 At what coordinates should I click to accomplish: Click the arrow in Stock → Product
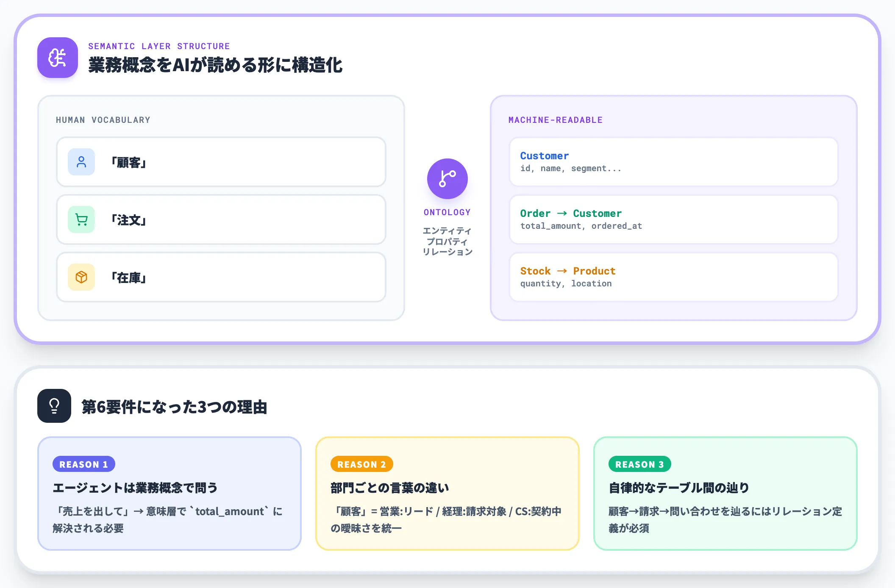coord(562,271)
